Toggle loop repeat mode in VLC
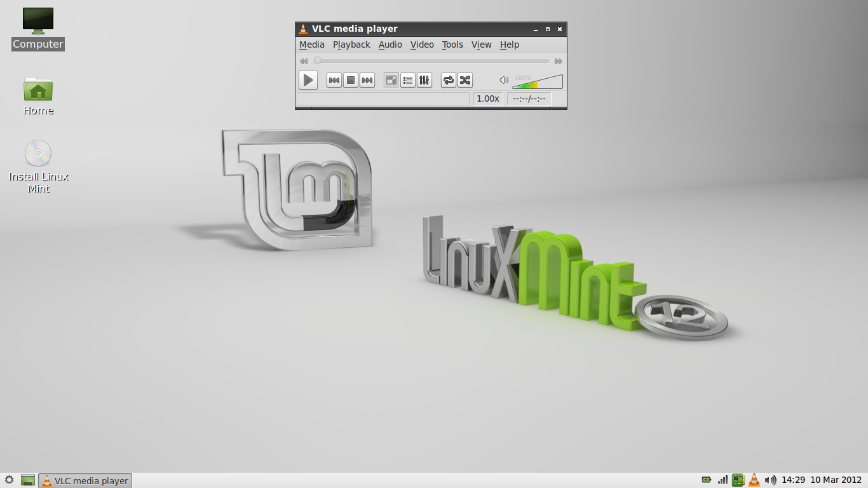This screenshot has height=488, width=868. point(449,80)
